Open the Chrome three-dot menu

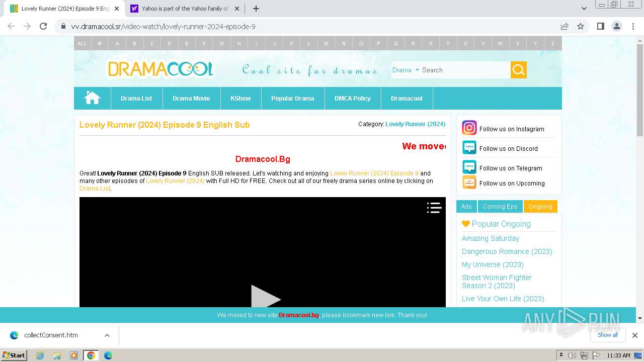pyautogui.click(x=632, y=26)
